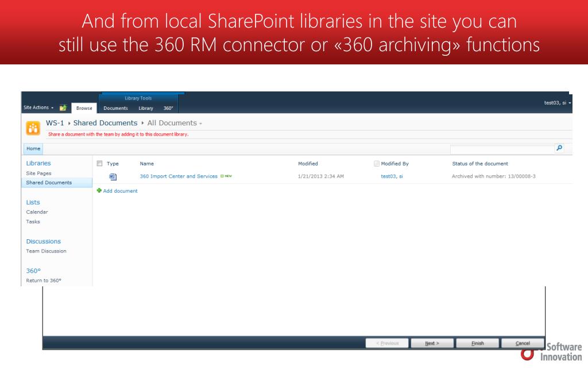Click the 360° sidebar heading
Image resolution: width=588 pixels, height=368 pixels.
click(33, 271)
